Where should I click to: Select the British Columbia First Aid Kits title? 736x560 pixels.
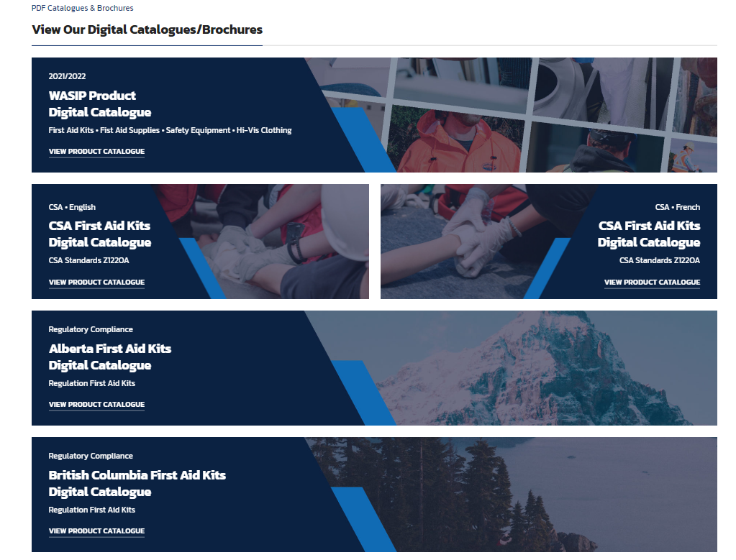[137, 484]
